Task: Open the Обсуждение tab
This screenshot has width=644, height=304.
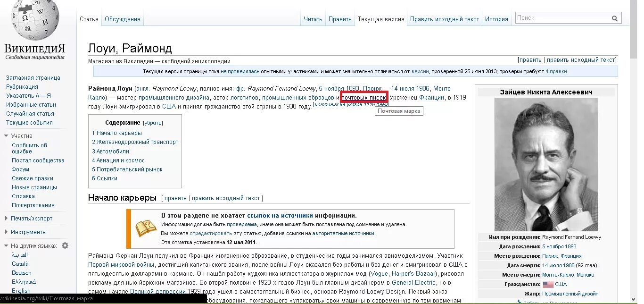Action: point(123,19)
